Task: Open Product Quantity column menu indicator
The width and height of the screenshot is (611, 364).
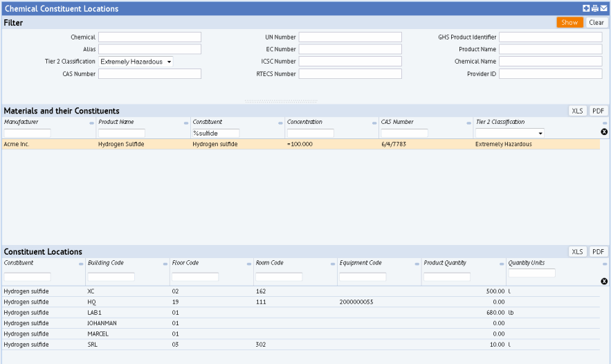Action: [x=502, y=264]
